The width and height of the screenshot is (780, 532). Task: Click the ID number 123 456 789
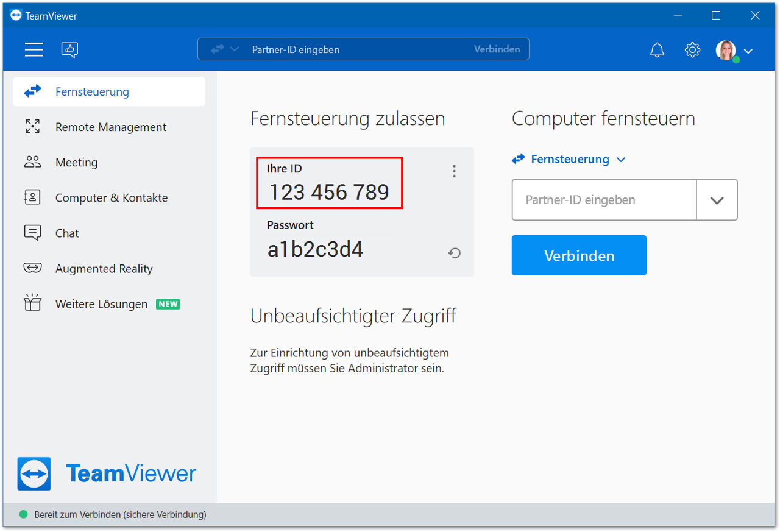(329, 193)
